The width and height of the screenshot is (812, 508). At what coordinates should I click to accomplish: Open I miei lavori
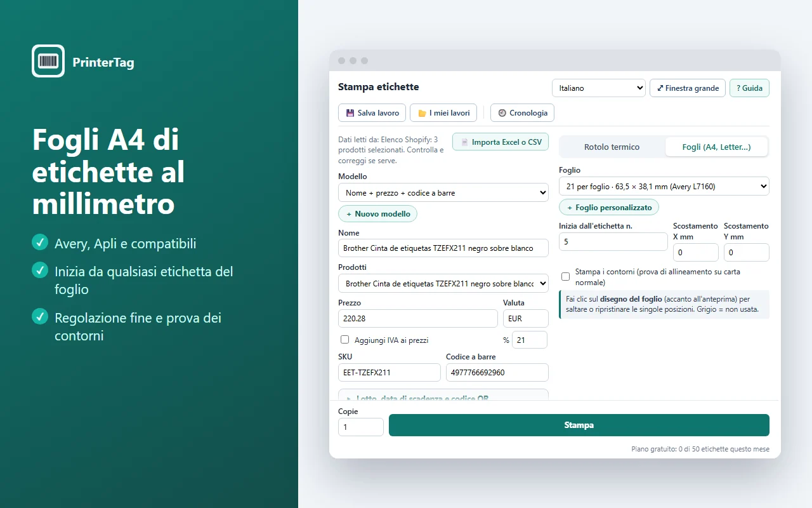tap(443, 113)
